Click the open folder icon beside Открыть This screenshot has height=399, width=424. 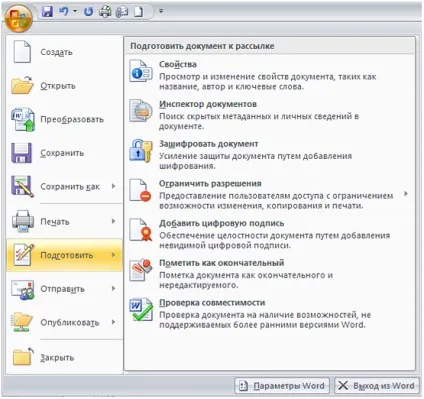point(22,85)
